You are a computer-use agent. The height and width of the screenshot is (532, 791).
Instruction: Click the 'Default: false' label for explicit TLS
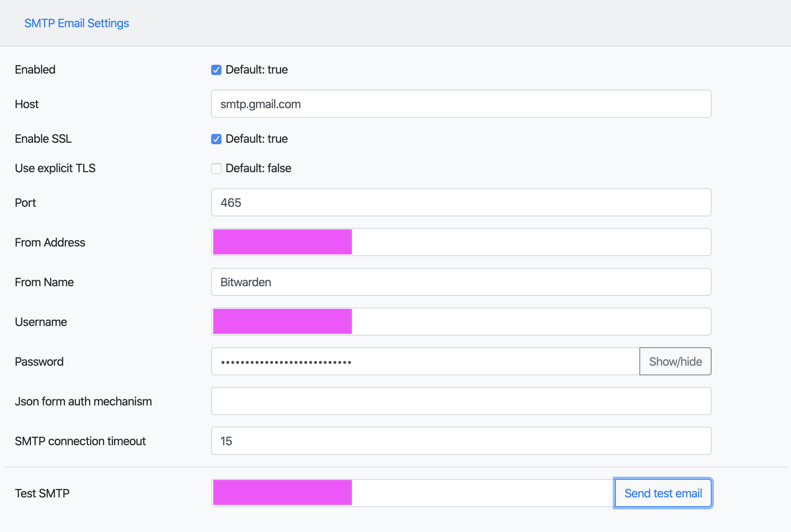pyautogui.click(x=258, y=169)
